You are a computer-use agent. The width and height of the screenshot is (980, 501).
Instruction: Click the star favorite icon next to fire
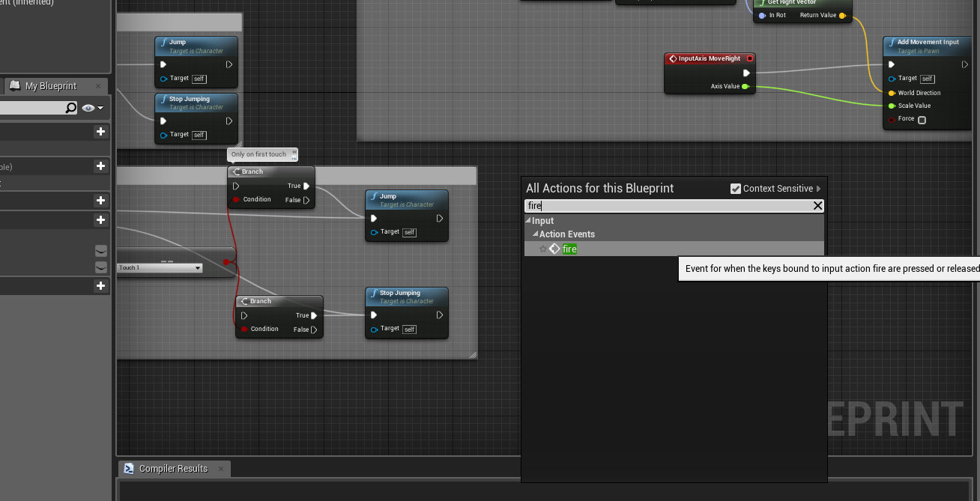[x=542, y=248]
